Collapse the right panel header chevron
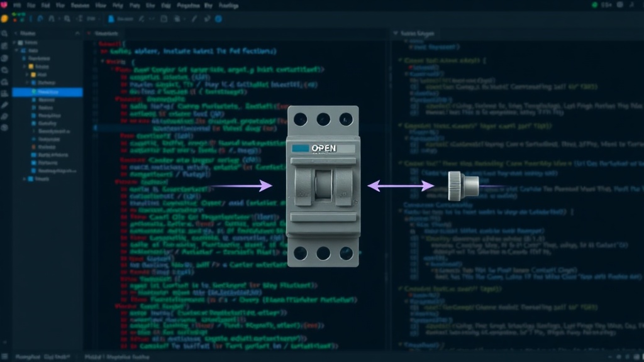Image resolution: width=644 pixels, height=362 pixels. pyautogui.click(x=396, y=33)
